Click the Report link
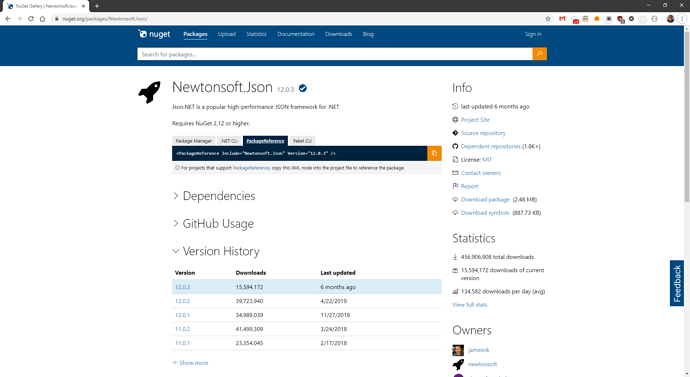Image resolution: width=690 pixels, height=377 pixels. [x=469, y=186]
